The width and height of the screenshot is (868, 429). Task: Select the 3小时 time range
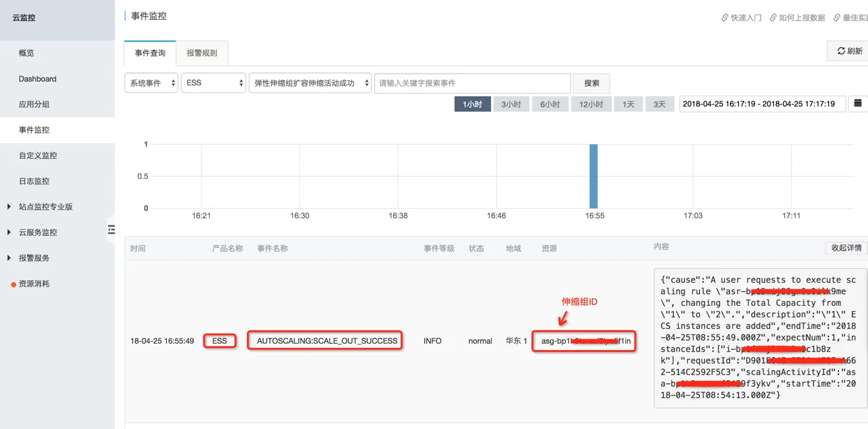click(x=511, y=104)
